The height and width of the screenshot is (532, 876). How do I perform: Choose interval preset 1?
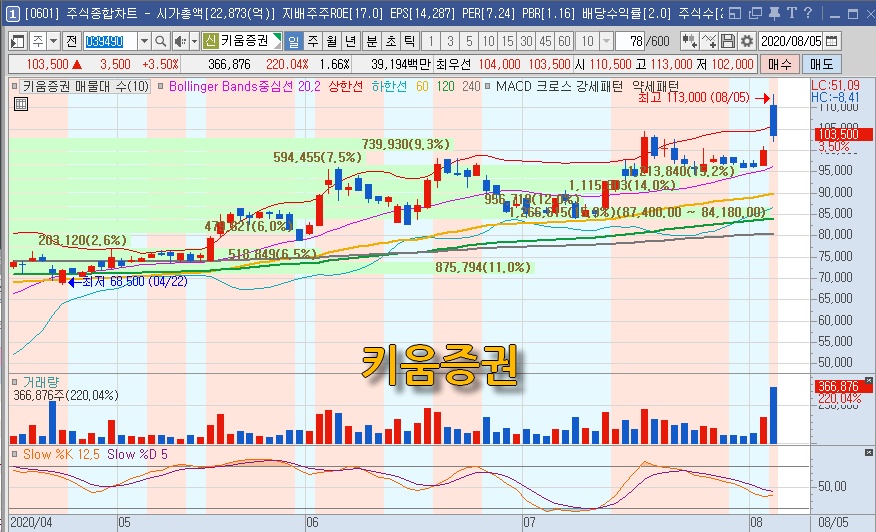(x=431, y=41)
